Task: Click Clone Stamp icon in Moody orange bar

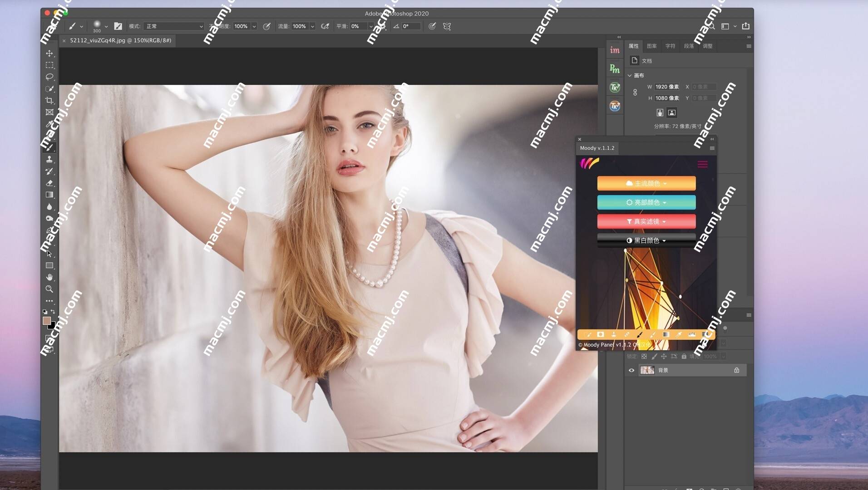Action: click(614, 334)
